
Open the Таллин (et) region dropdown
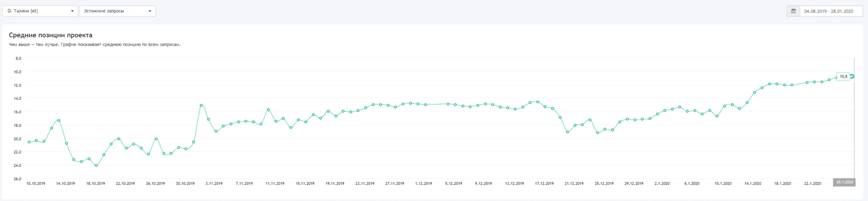point(40,11)
